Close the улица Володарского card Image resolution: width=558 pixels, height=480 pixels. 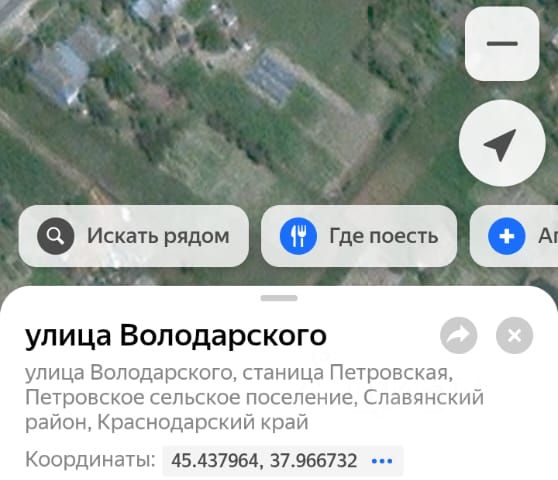(514, 335)
